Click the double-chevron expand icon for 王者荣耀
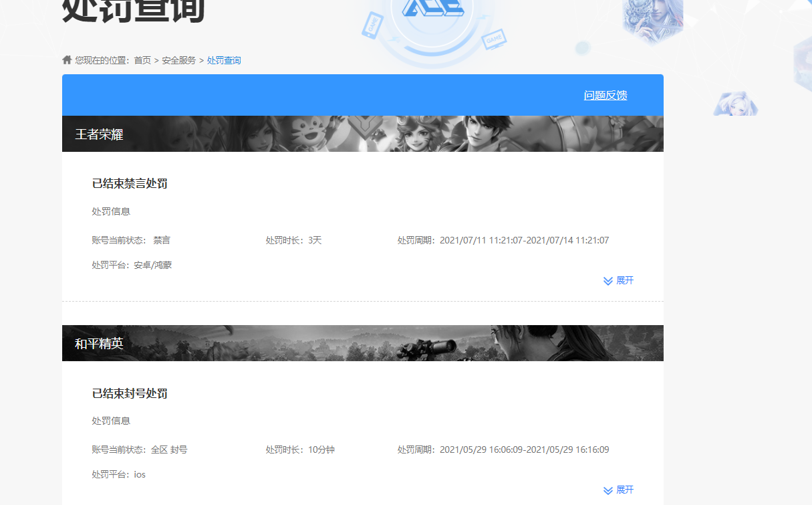The height and width of the screenshot is (505, 812). click(x=607, y=281)
